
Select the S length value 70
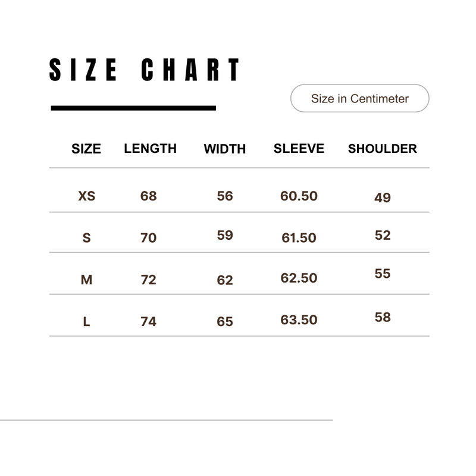click(x=148, y=238)
